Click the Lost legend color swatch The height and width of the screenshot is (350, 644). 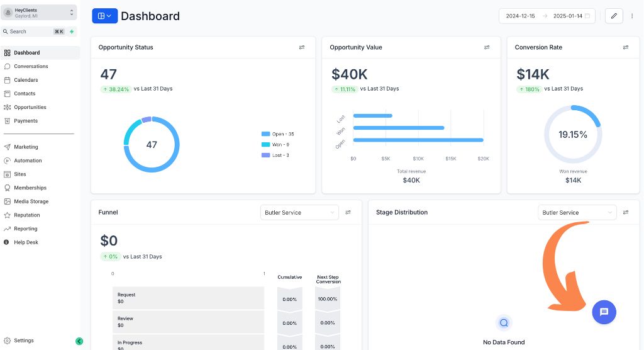[265, 155]
